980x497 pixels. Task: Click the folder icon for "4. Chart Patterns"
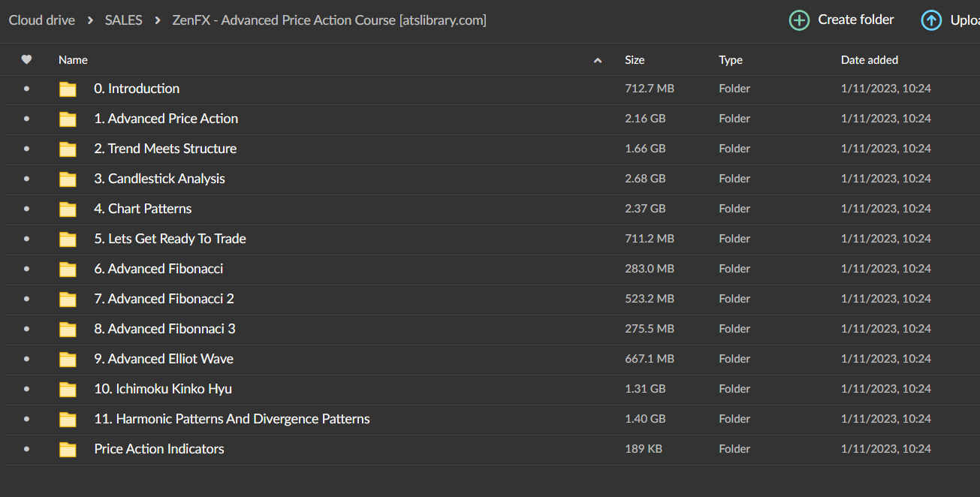pyautogui.click(x=68, y=209)
